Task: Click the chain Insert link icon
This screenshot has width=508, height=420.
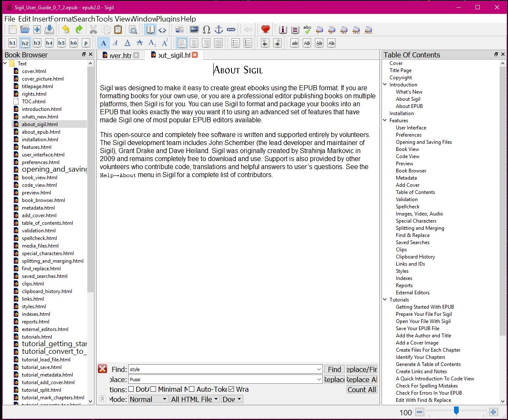Action: click(231, 30)
